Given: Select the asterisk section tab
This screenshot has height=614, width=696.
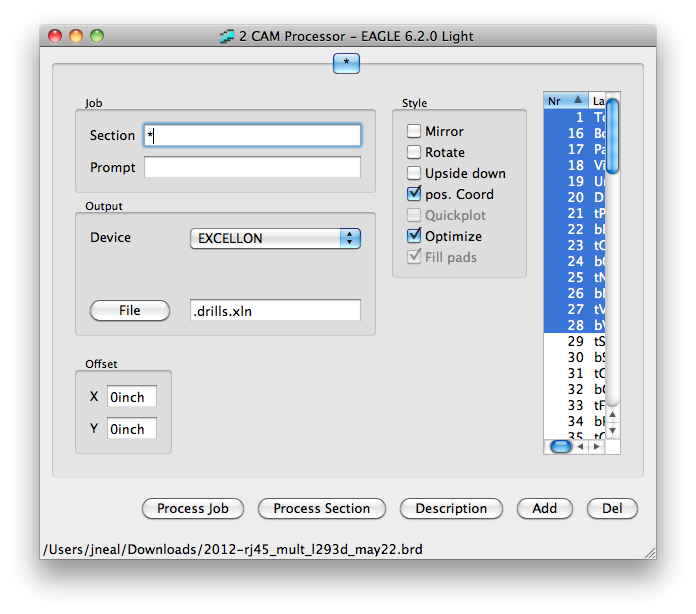Looking at the screenshot, I should tap(346, 63).
